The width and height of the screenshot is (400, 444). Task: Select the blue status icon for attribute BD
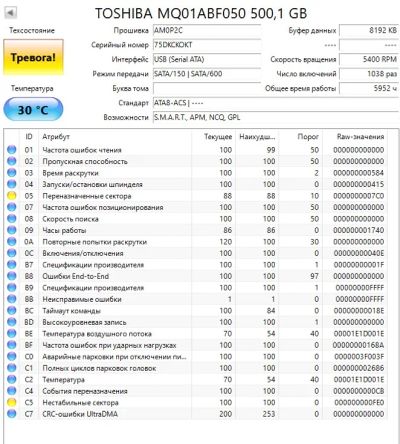click(12, 322)
